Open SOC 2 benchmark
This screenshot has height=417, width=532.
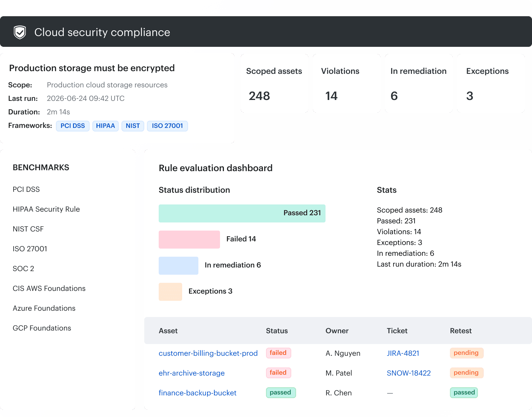[23, 269]
